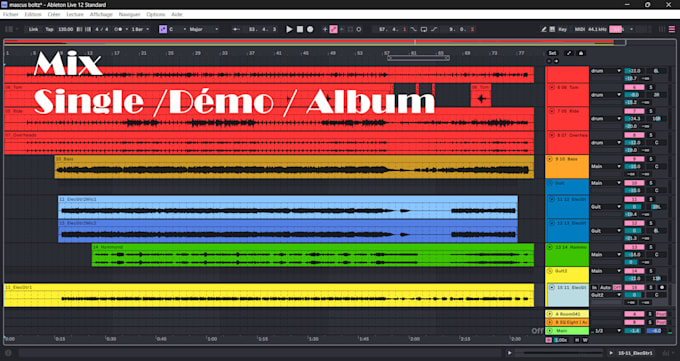Open the 1 Bar quantization dropdown
680x361 pixels.
click(x=140, y=30)
